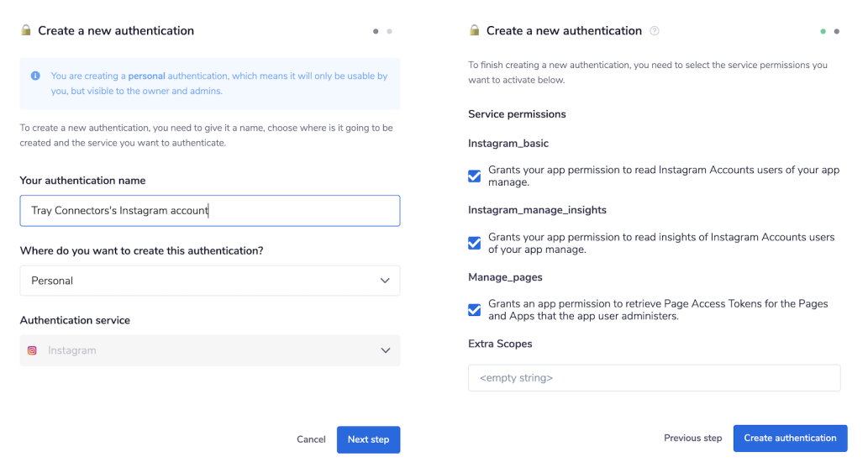The width and height of the screenshot is (868, 473).
Task: Click the Next step button
Action: pos(368,439)
